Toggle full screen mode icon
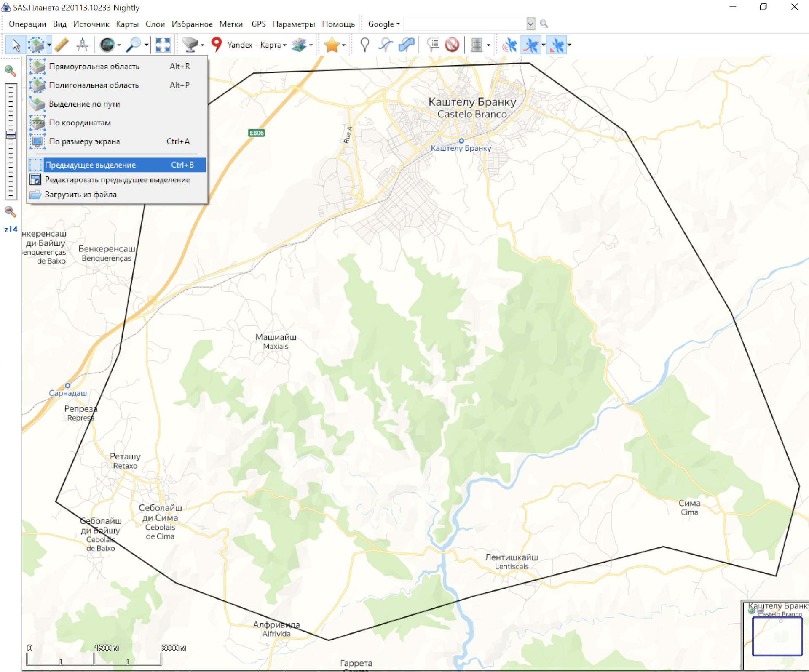 [163, 45]
